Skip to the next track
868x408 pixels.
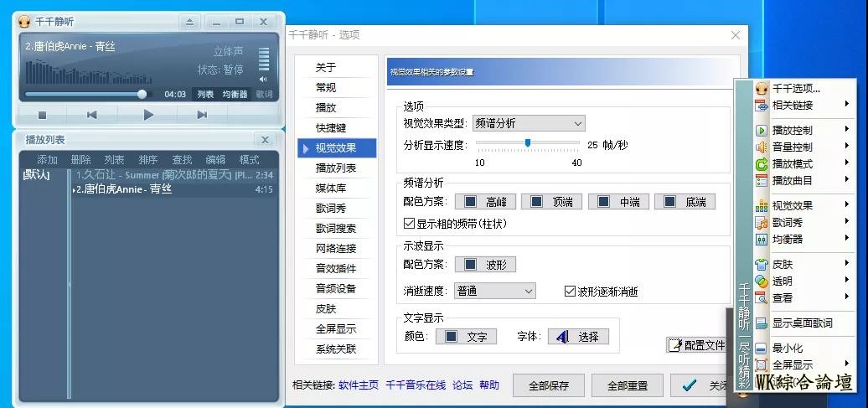[202, 115]
